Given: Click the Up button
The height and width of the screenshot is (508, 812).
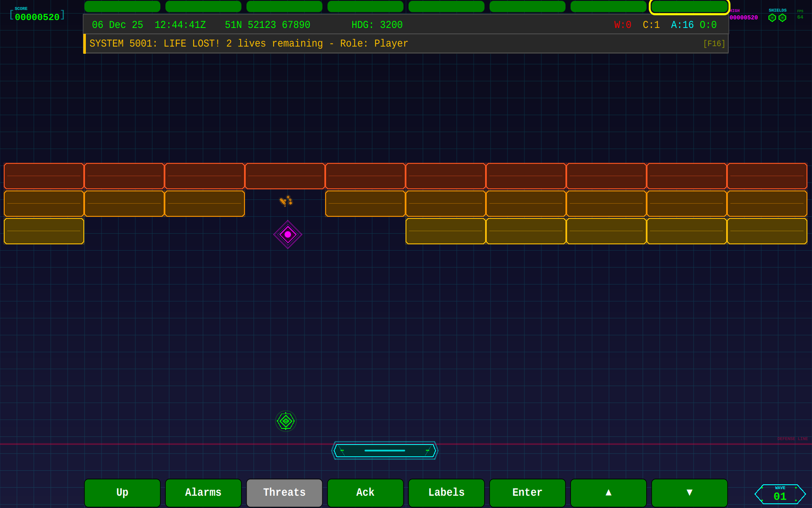Looking at the screenshot, I should point(122,492).
